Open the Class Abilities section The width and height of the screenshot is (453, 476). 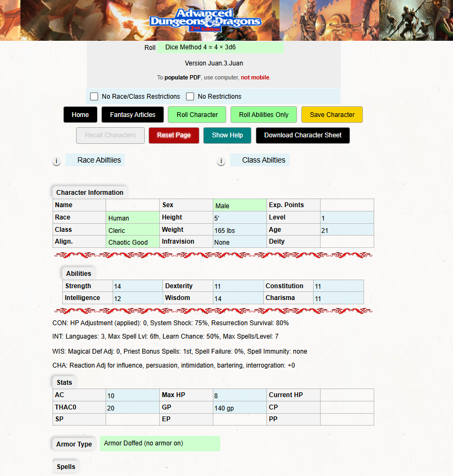259,160
